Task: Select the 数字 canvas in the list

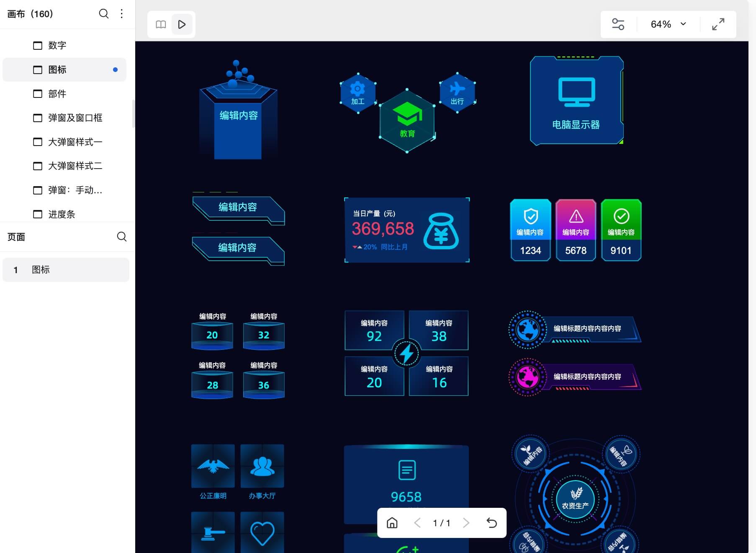Action: pos(57,45)
